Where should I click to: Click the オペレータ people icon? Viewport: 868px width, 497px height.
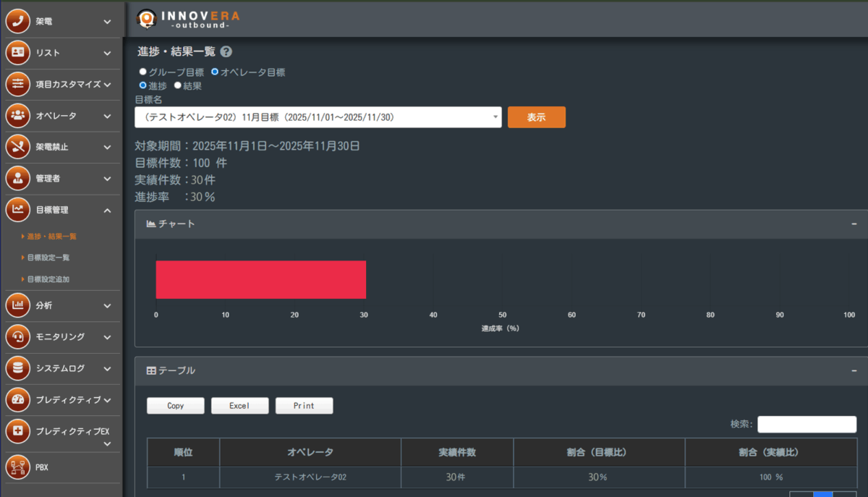(18, 116)
